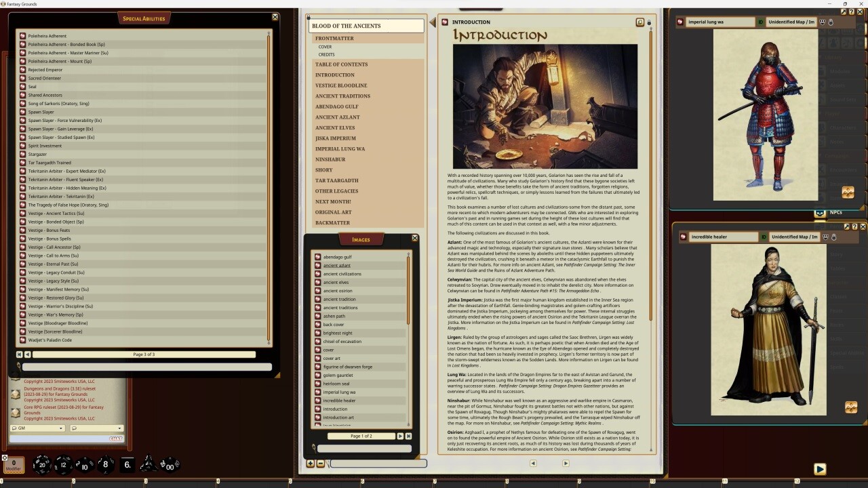The height and width of the screenshot is (488, 868).
Task: Open the VESTIGE BLOODLINE chapter link
Action: tap(342, 85)
